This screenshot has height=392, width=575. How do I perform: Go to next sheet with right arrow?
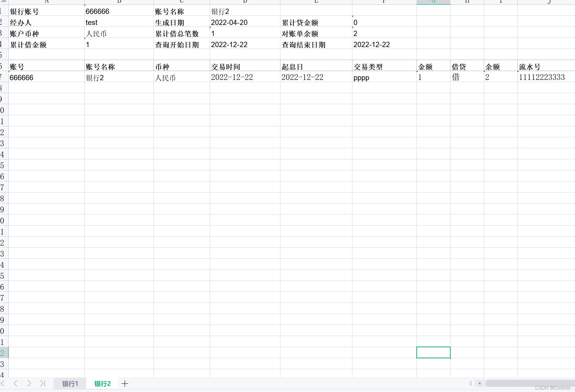pyautogui.click(x=29, y=384)
